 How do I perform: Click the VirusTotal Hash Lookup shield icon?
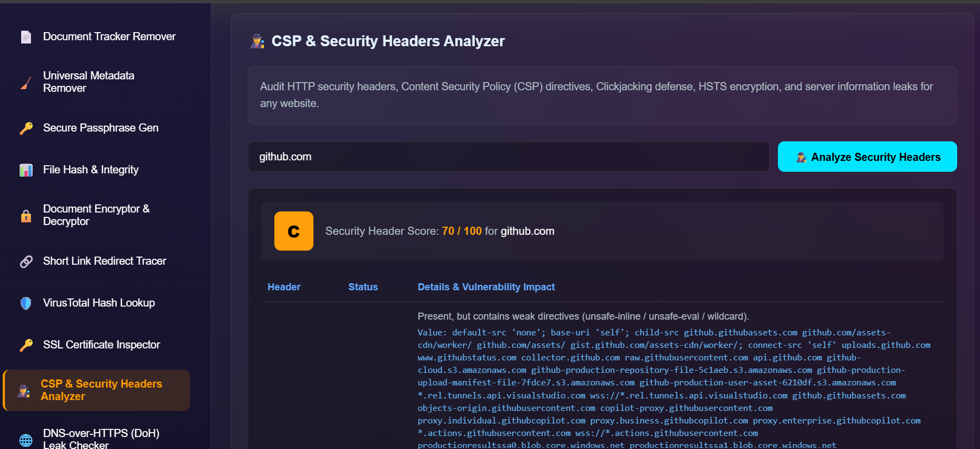(x=26, y=303)
